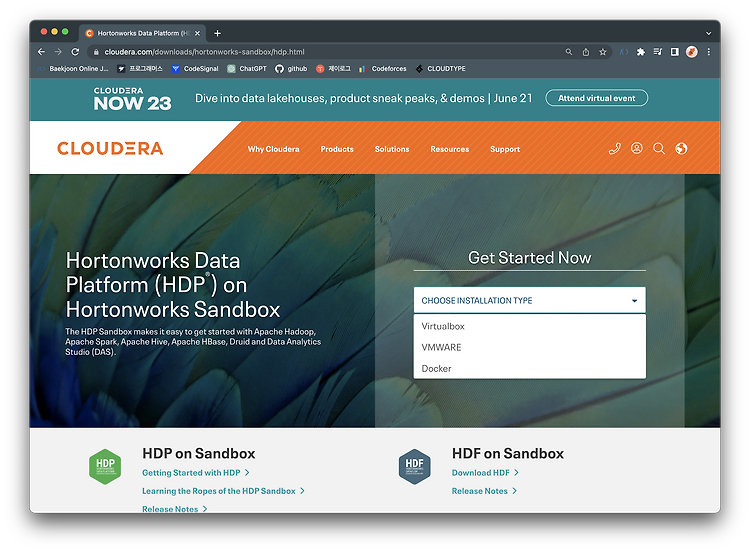Open the Solutions menu
This screenshot has width=750, height=552.
coord(392,149)
